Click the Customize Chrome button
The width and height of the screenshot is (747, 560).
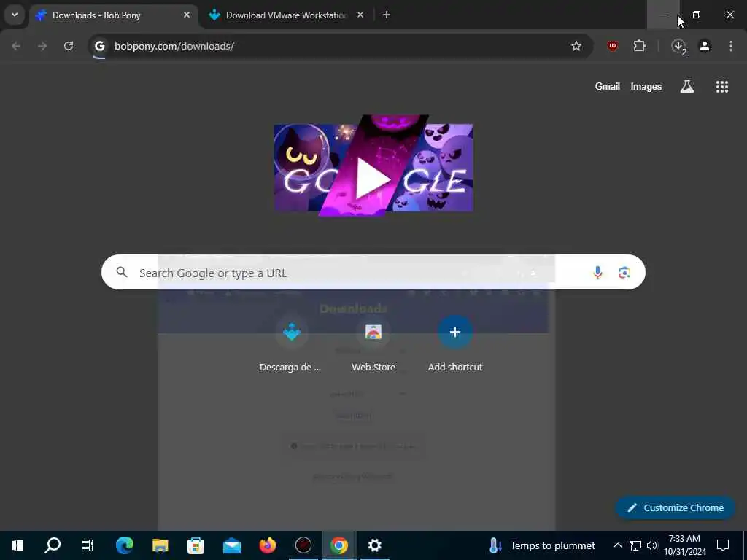(675, 507)
